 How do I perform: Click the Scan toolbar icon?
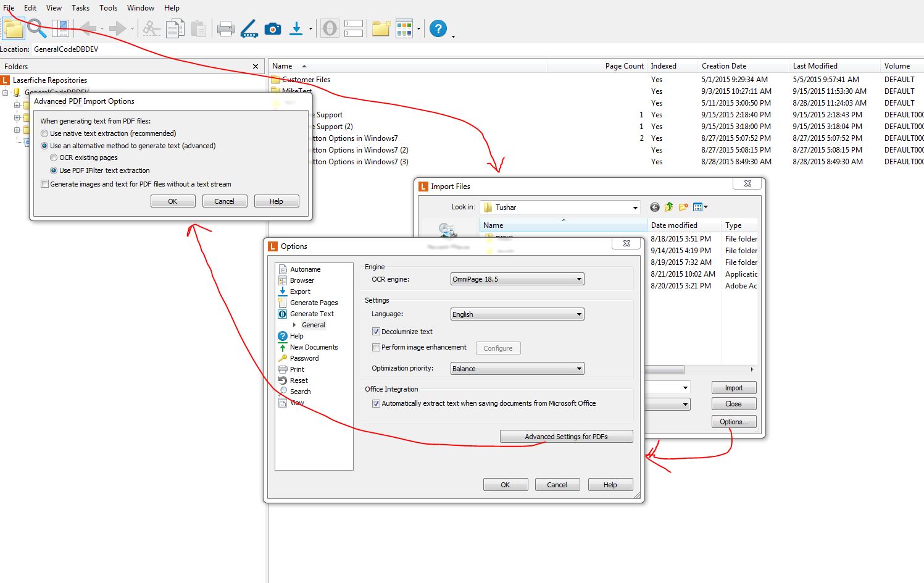(x=249, y=29)
